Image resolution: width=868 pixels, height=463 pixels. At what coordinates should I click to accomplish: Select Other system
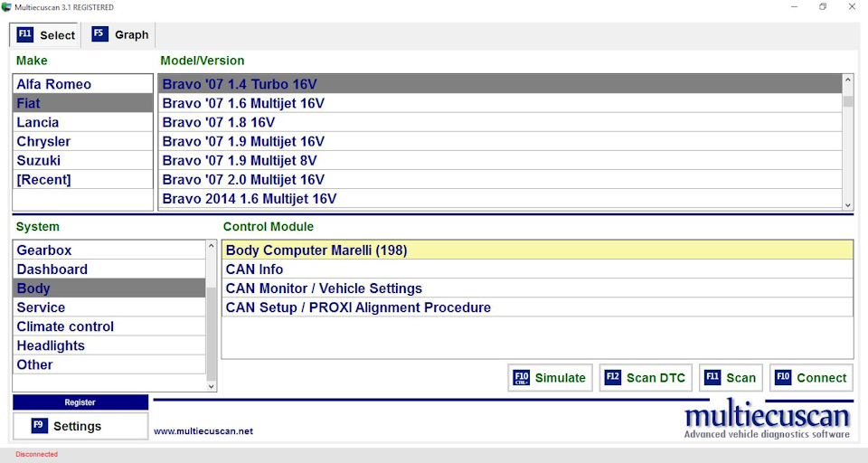point(109,365)
